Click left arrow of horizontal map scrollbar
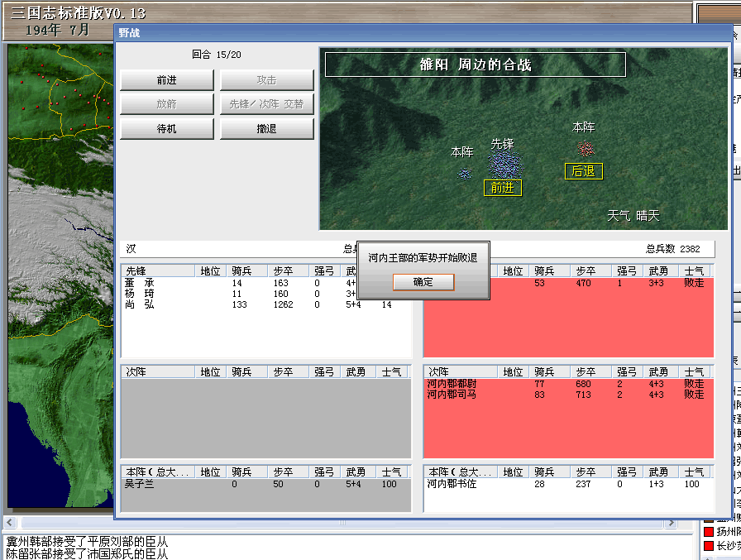 (x=10, y=524)
